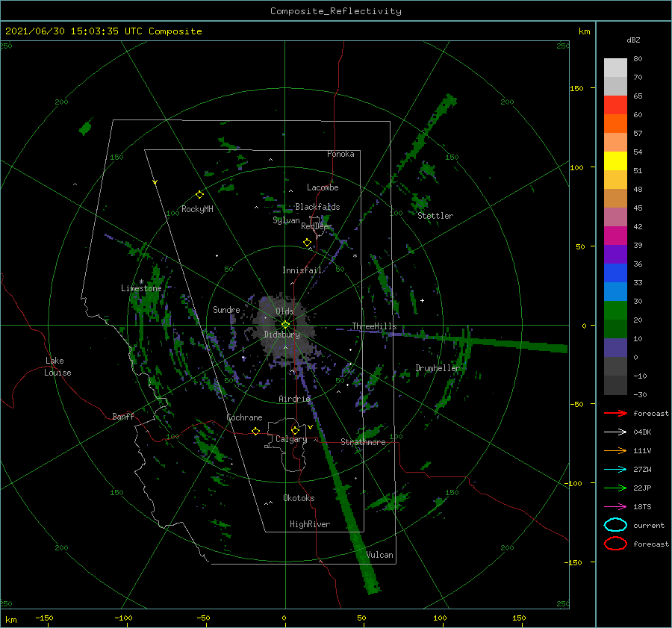Select the magenta 18TS arrow icon
Screen dimensions: 672x628
[x=615, y=507]
